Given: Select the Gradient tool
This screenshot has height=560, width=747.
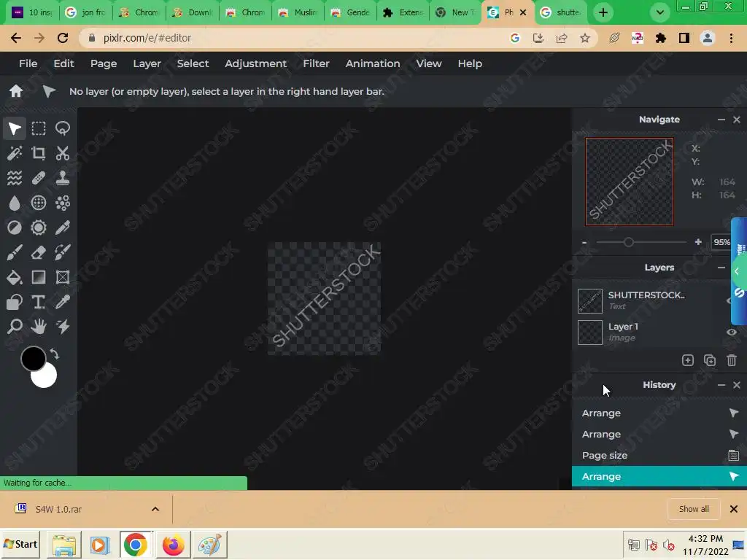Looking at the screenshot, I should click(x=39, y=277).
